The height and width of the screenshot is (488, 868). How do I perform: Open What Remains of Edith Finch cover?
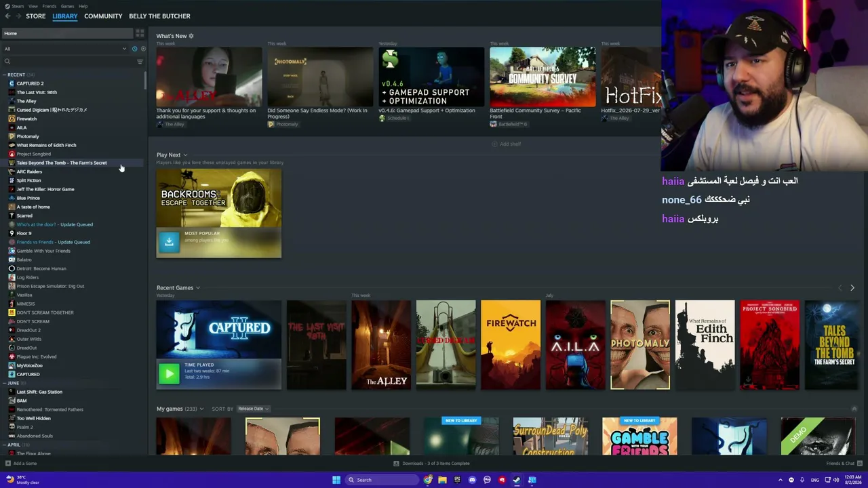coord(705,345)
